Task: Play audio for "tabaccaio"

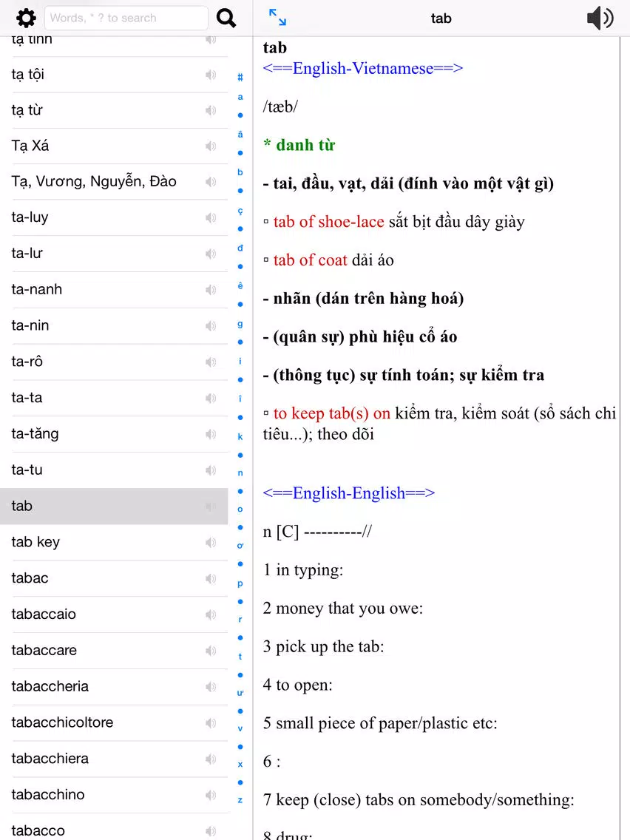Action: [211, 614]
